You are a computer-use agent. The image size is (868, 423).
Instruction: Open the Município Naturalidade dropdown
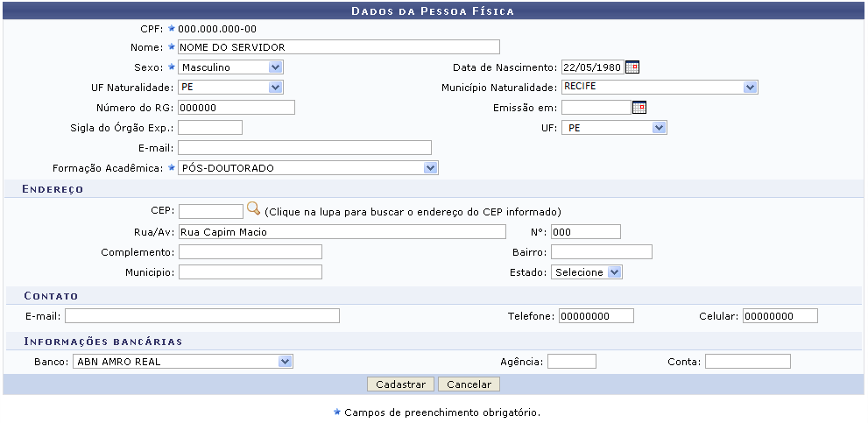click(x=659, y=88)
